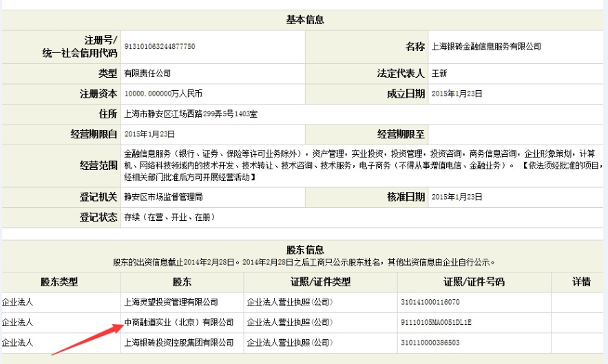Click the 类型 label cell
This screenshot has height=364, width=608.
pyautogui.click(x=61, y=74)
